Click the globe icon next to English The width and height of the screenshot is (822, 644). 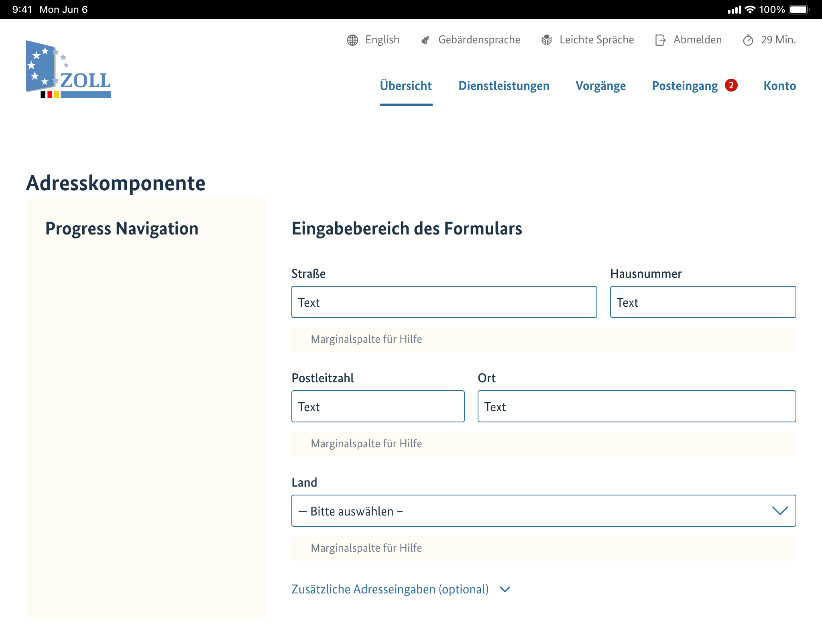point(352,40)
